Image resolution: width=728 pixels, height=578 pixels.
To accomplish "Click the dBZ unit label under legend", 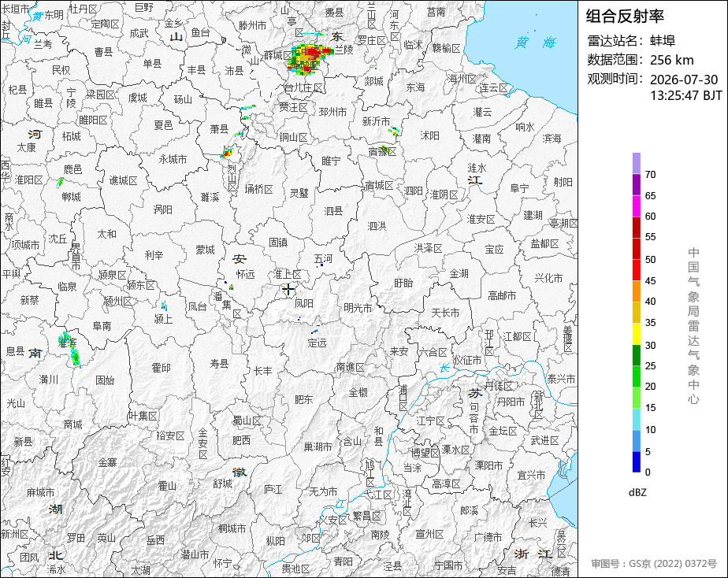I will [637, 493].
